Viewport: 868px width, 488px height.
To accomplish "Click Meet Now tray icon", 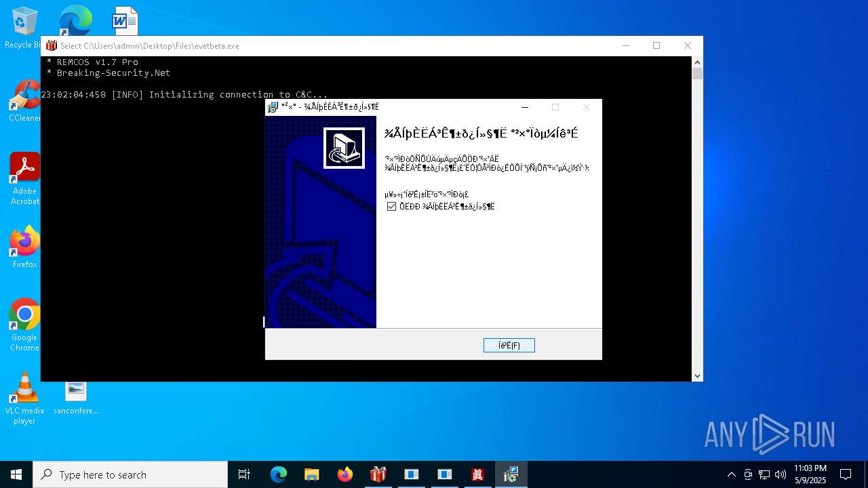I will click(748, 474).
